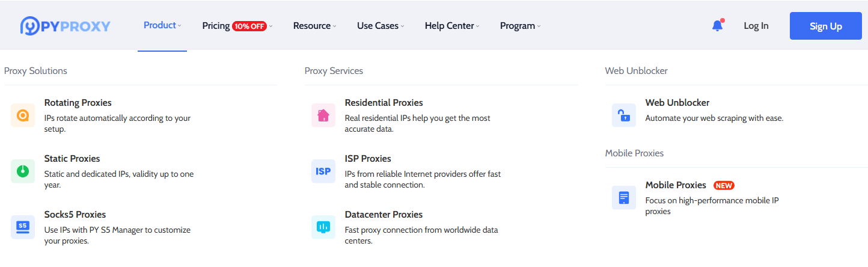This screenshot has height=267, width=868.
Task: Click the ISP Proxies icon
Action: click(323, 171)
